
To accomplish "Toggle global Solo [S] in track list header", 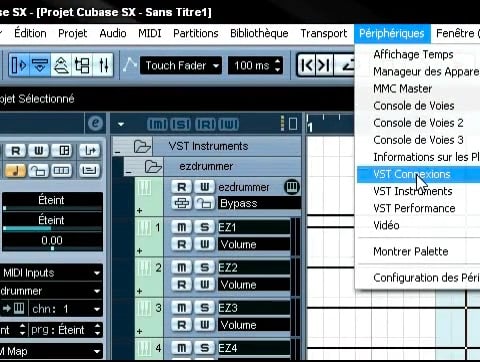I will point(181,125).
